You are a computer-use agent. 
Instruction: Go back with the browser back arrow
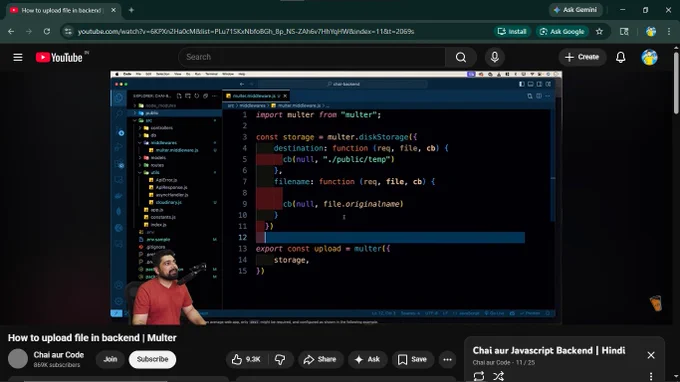(x=11, y=32)
